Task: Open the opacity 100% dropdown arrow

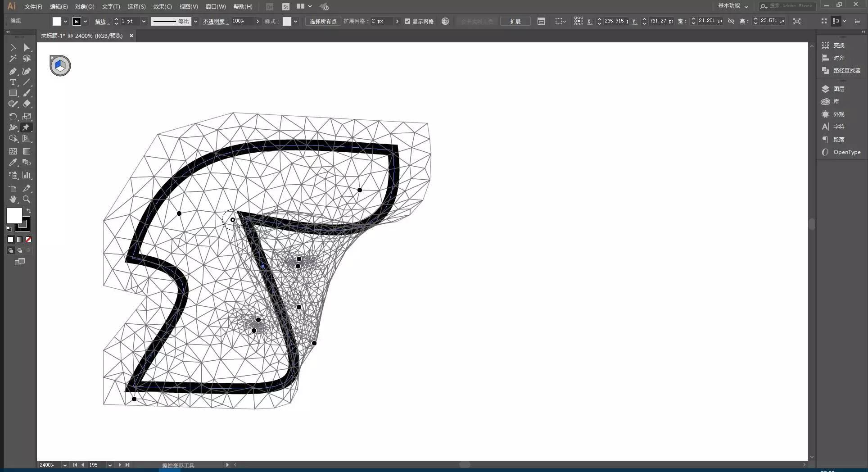Action: click(x=258, y=21)
